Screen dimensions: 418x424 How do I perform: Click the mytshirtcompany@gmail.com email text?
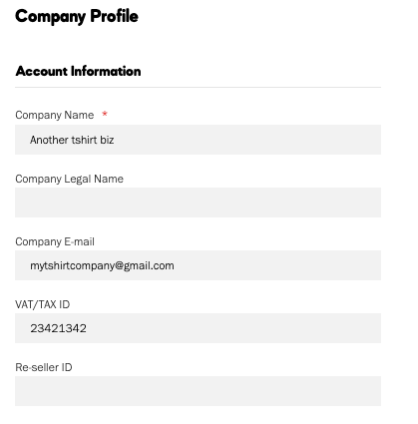(102, 266)
